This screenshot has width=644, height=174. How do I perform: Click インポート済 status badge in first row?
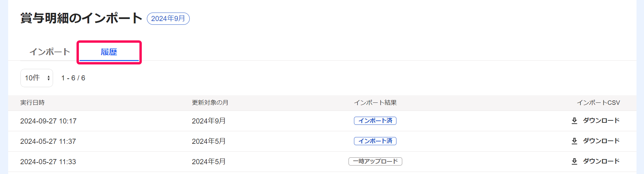[x=375, y=121]
